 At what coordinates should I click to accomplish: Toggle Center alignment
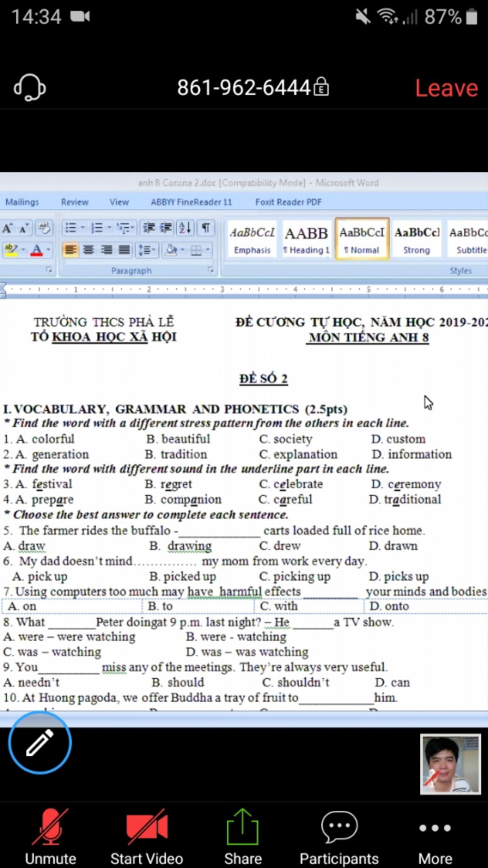pyautogui.click(x=89, y=249)
